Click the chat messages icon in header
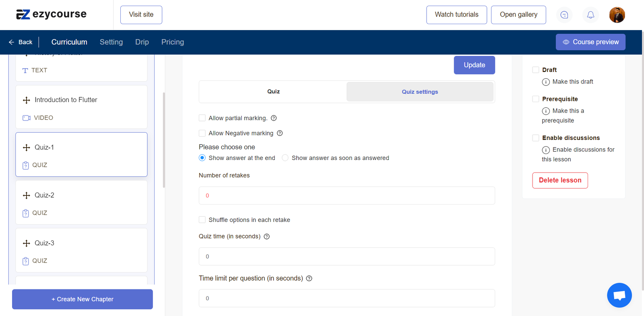 [564, 15]
